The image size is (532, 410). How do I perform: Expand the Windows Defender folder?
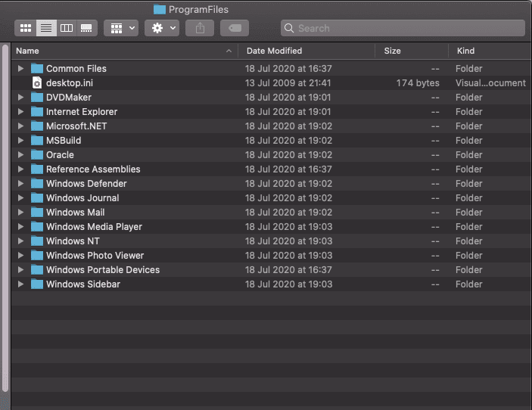(x=20, y=184)
